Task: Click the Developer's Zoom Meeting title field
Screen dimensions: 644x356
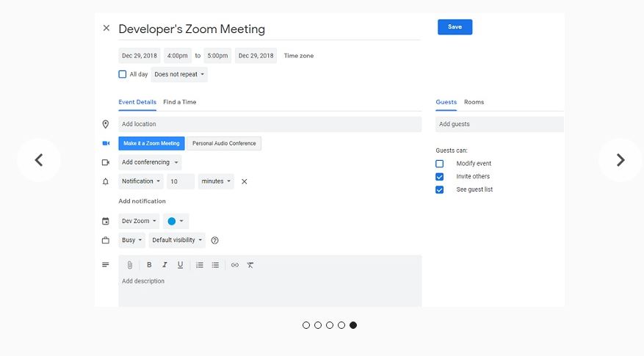Action: click(269, 29)
